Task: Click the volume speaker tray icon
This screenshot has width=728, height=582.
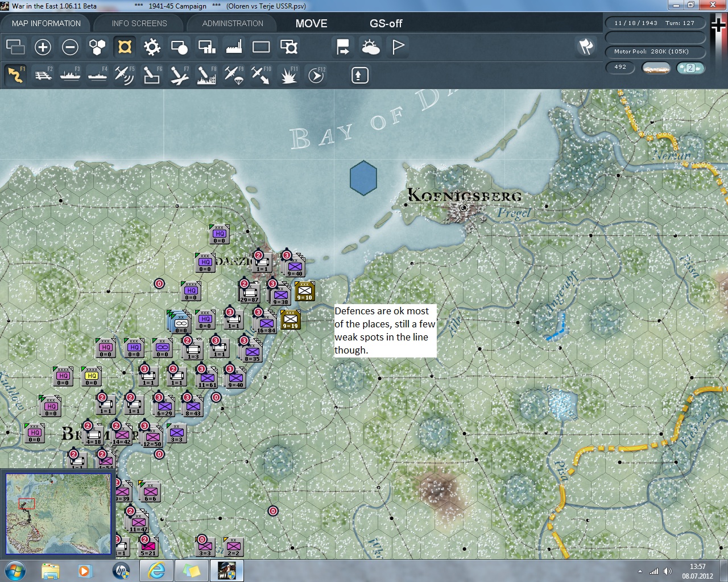Action: pyautogui.click(x=667, y=571)
